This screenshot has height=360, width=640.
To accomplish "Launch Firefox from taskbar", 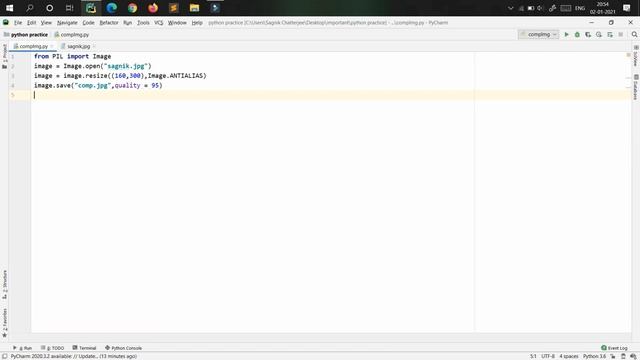I will (153, 8).
